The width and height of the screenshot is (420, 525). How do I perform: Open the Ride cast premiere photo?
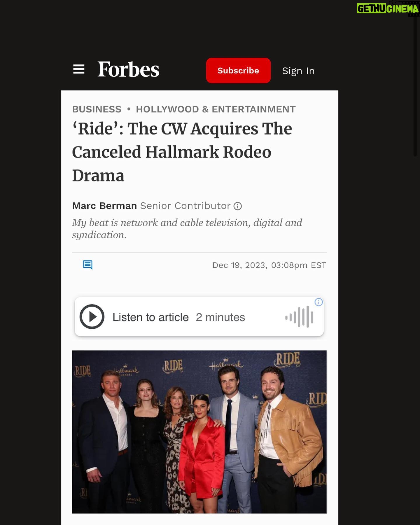[x=199, y=432]
